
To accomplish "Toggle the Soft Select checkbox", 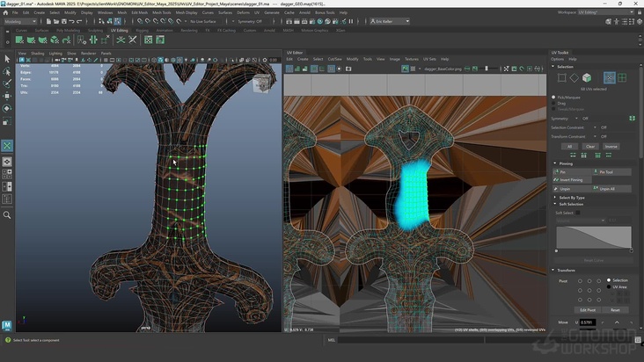I will tap(579, 213).
